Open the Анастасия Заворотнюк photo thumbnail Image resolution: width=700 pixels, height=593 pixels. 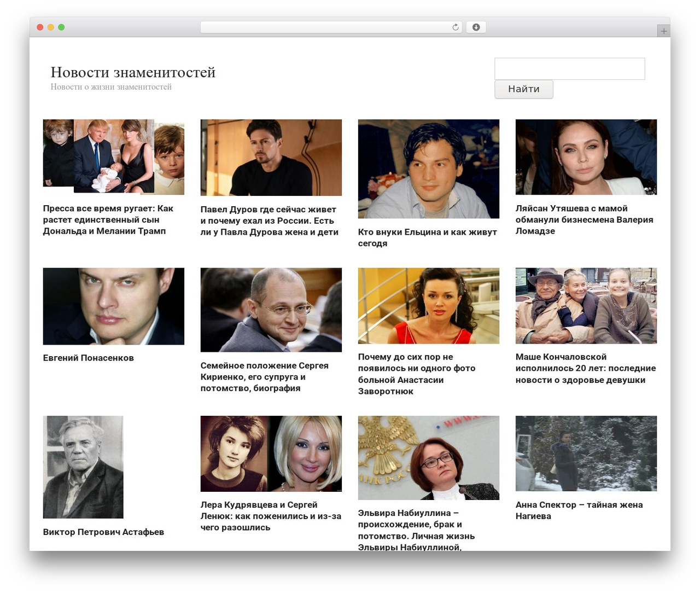429,306
